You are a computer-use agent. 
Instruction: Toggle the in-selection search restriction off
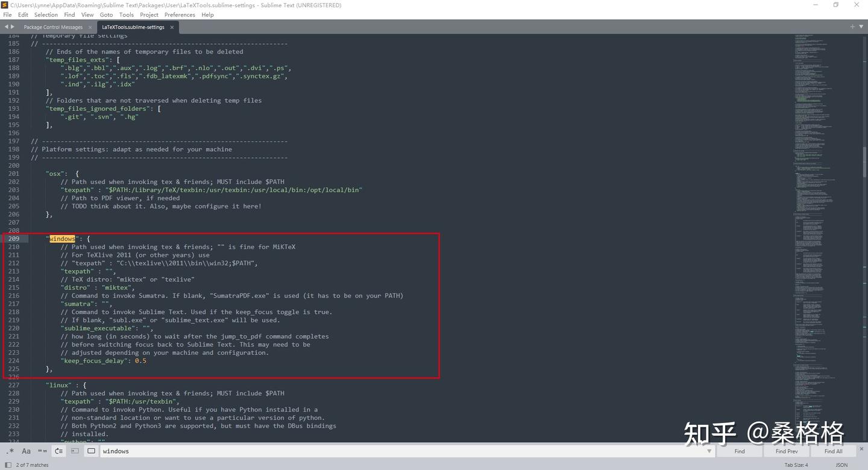pyautogui.click(x=75, y=451)
